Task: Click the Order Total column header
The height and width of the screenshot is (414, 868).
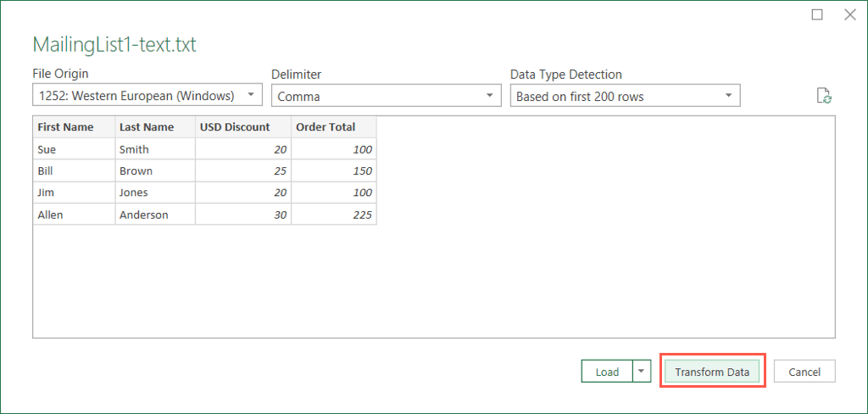Action: click(333, 127)
